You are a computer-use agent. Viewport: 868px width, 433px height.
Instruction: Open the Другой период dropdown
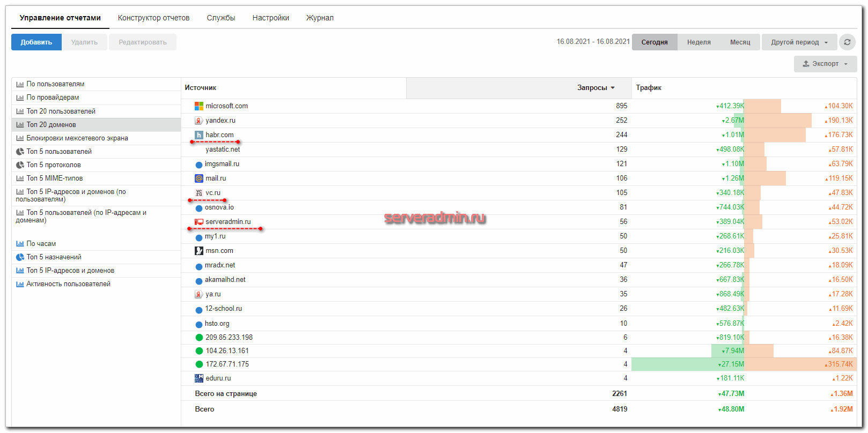click(799, 42)
